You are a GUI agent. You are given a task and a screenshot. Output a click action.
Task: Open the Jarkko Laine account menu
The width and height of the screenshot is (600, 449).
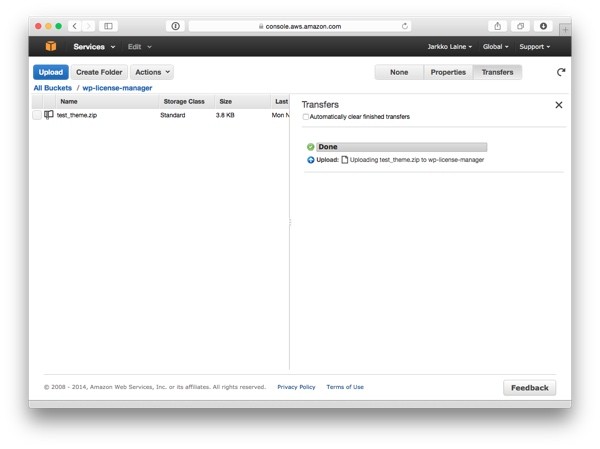pyautogui.click(x=450, y=47)
